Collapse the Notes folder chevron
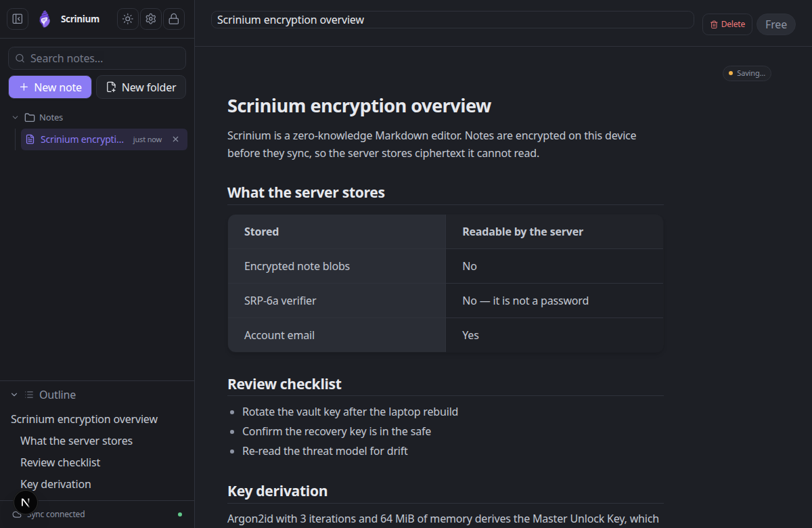The width and height of the screenshot is (812, 528). (x=15, y=117)
